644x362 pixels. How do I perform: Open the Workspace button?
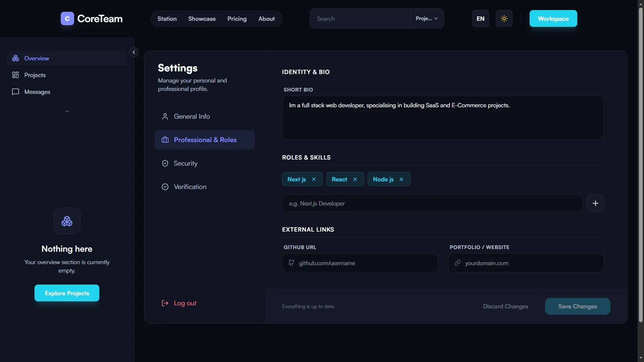click(553, 18)
